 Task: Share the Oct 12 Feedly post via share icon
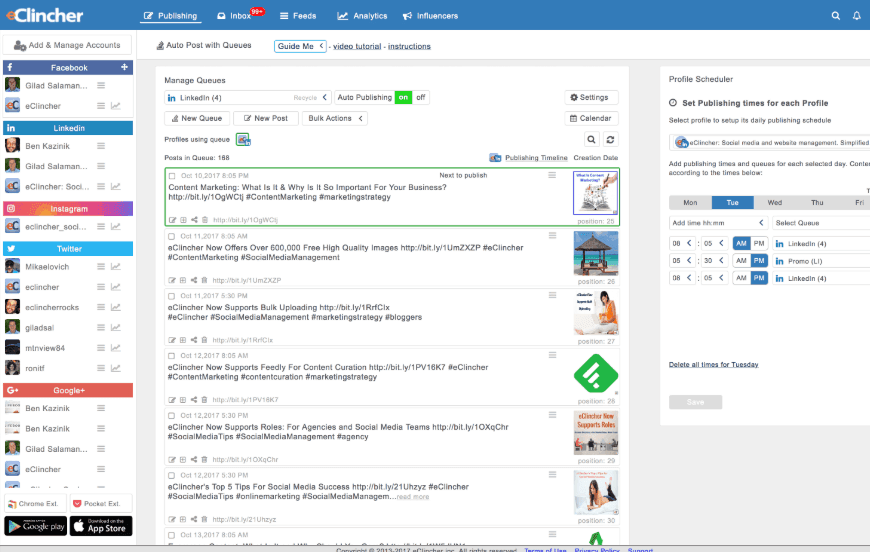pyautogui.click(x=194, y=399)
